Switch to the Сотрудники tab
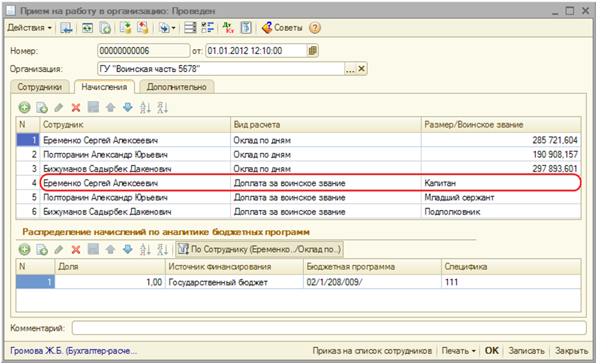The image size is (597, 364). [x=40, y=86]
